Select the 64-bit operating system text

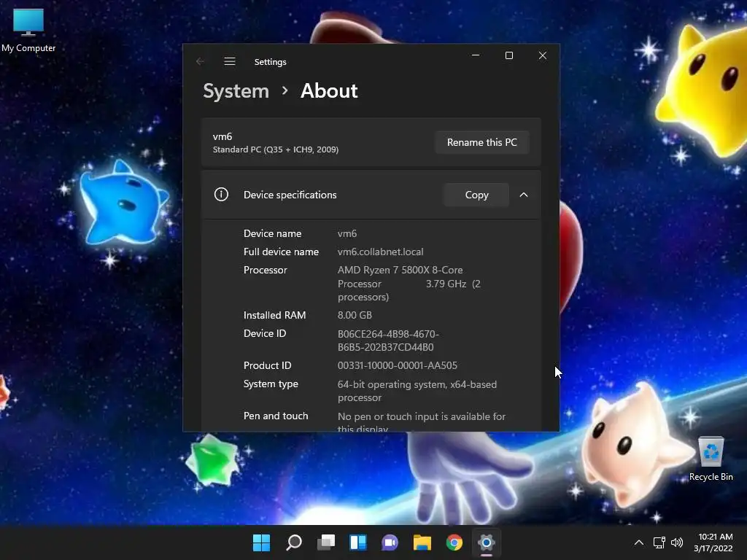(x=417, y=391)
